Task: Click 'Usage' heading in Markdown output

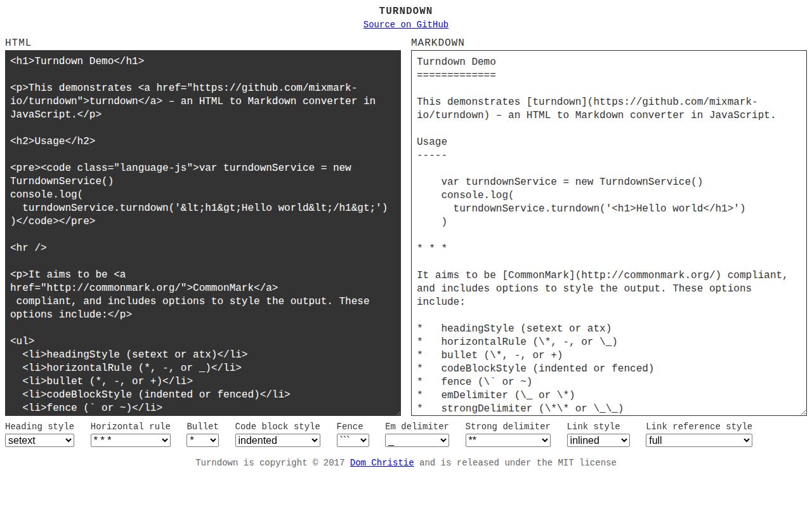Action: pyautogui.click(x=432, y=142)
